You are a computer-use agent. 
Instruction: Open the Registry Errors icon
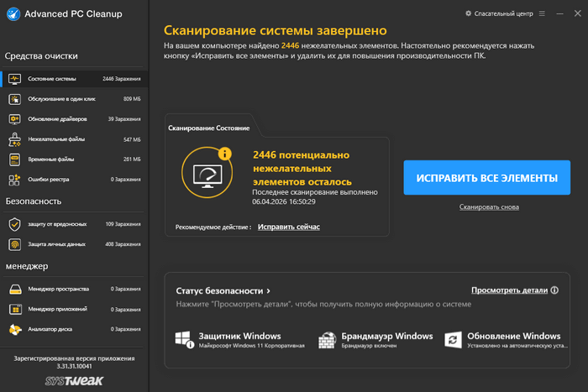pos(14,180)
